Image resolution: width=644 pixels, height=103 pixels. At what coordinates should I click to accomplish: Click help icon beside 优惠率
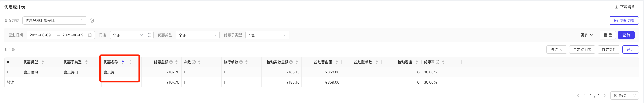[438, 62]
